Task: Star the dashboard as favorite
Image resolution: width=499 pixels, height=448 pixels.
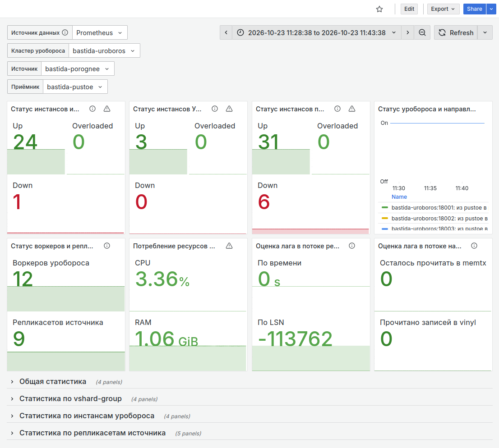Action: click(379, 9)
